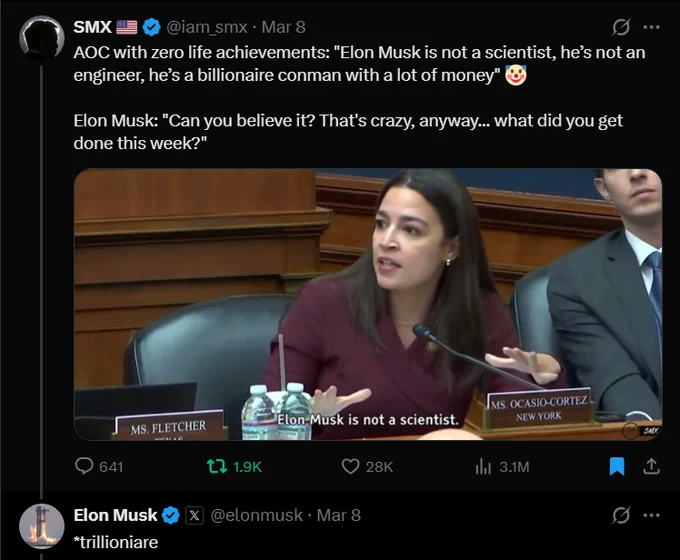Image resolution: width=680 pixels, height=560 pixels.
Task: Open more options menu for SMX post
Action: click(x=651, y=27)
